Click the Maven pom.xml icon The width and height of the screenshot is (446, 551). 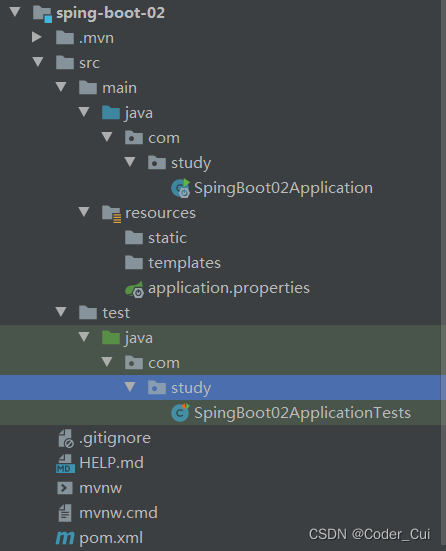pyautogui.click(x=65, y=538)
